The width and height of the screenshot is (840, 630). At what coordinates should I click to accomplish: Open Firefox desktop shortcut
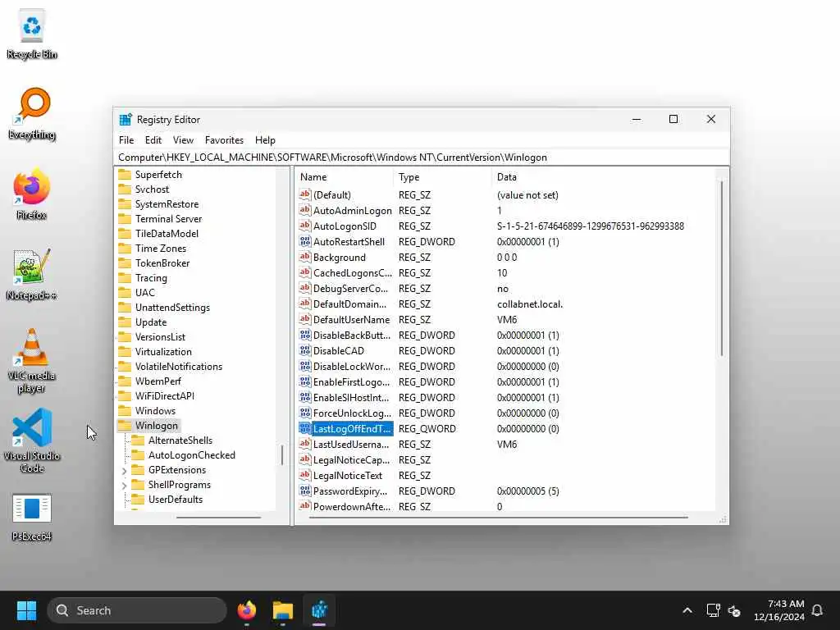pyautogui.click(x=32, y=194)
